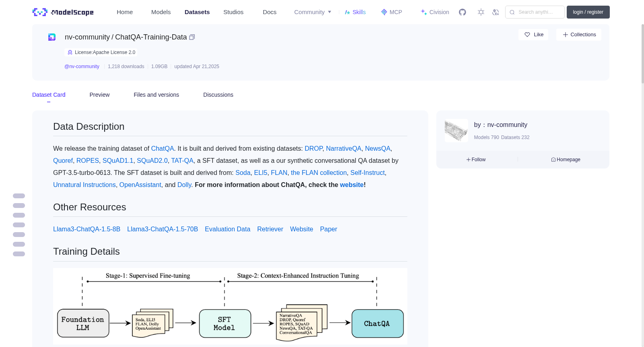Open the ROPES dataset link
The height and width of the screenshot is (347, 644).
click(x=88, y=161)
